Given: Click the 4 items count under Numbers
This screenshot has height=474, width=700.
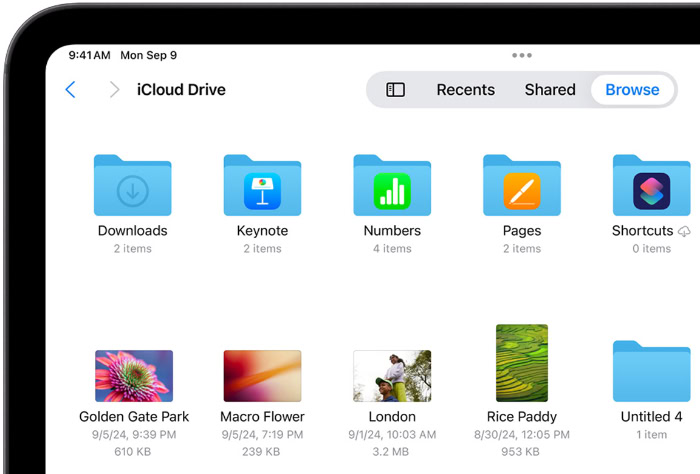Looking at the screenshot, I should tap(392, 249).
